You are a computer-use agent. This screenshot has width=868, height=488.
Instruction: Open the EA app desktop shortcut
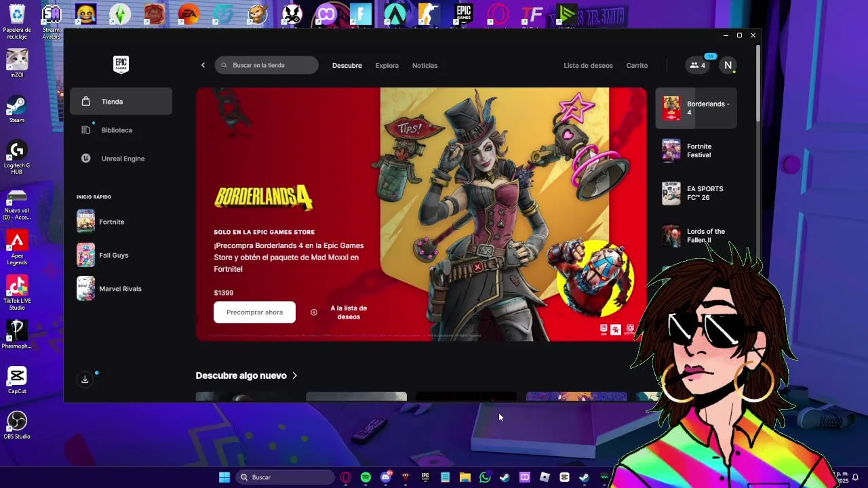(x=189, y=15)
